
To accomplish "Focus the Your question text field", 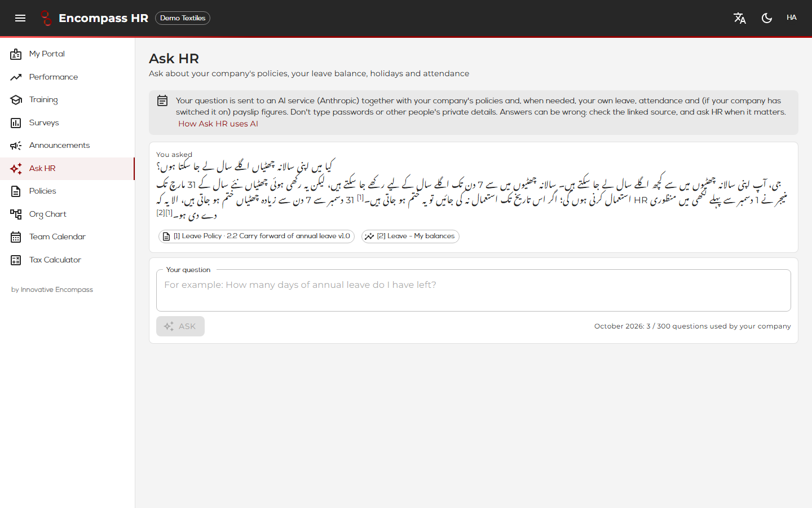I will [x=474, y=290].
